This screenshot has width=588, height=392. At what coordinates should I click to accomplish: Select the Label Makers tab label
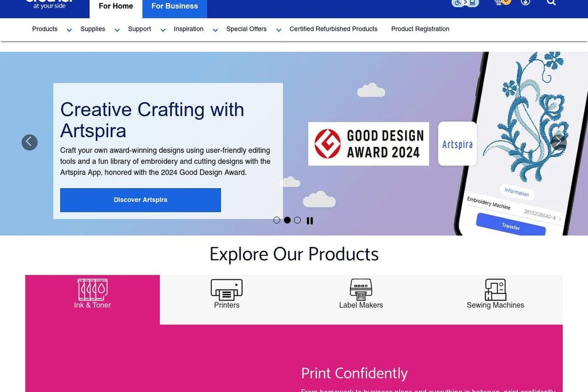pyautogui.click(x=361, y=305)
